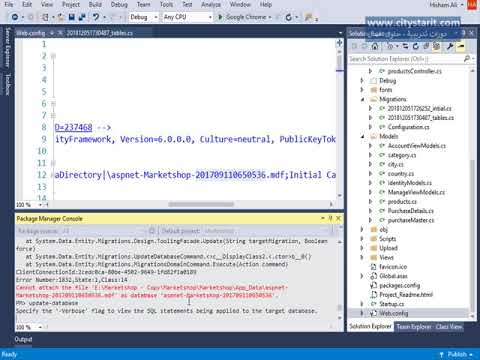Open the Analyze menu
The height and width of the screenshot is (360, 480).
[x=211, y=5]
